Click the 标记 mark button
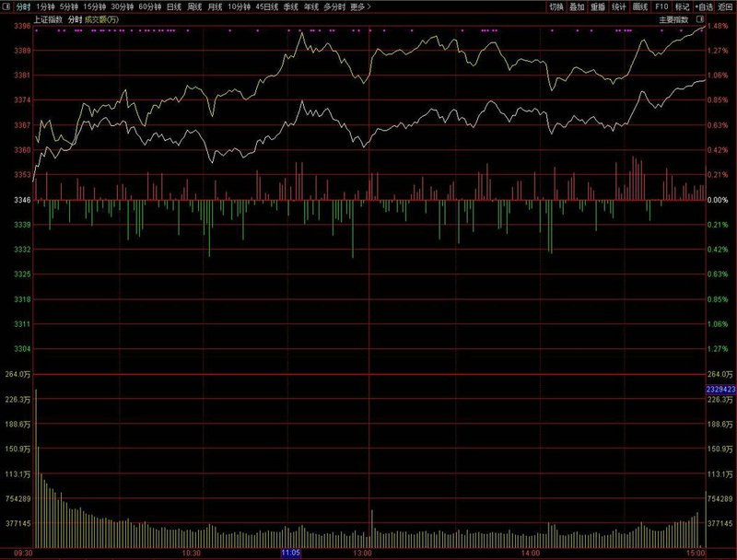 682,6
